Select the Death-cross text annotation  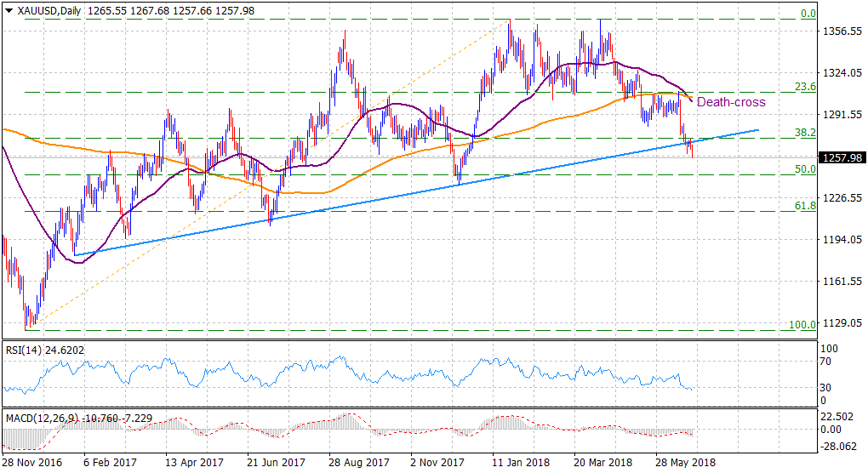point(731,102)
